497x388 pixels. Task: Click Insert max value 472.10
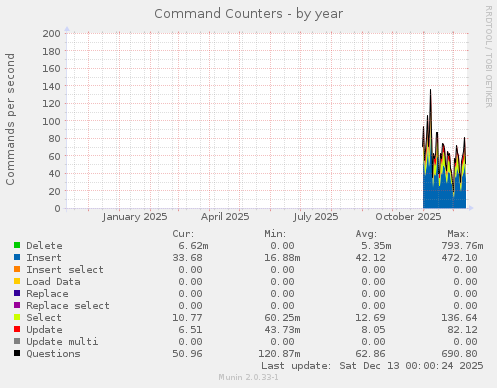coord(459,258)
